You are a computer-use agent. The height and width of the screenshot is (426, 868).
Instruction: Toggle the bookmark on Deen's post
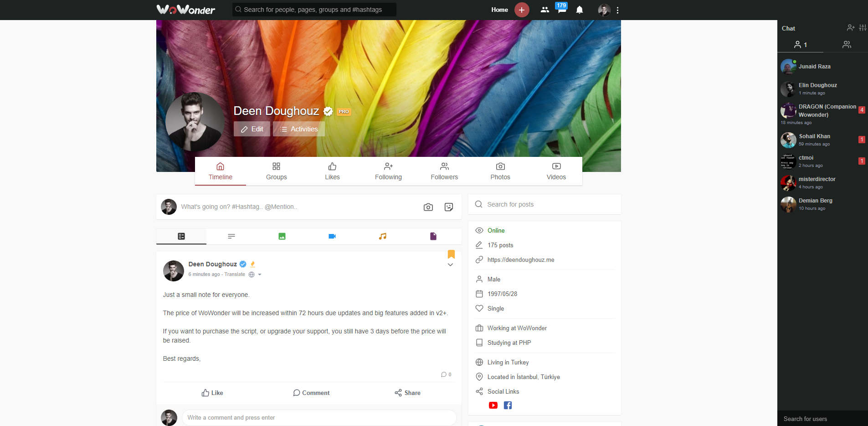click(451, 254)
